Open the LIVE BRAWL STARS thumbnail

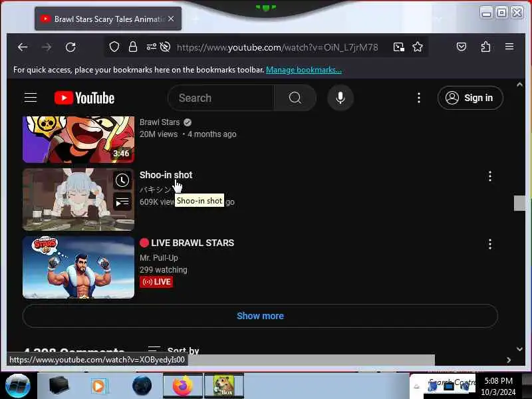click(x=78, y=267)
